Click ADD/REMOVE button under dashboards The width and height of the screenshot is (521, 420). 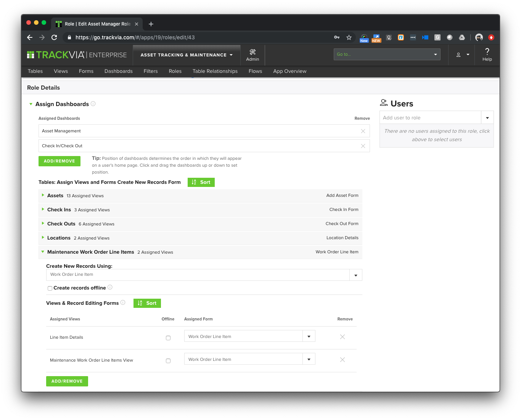pyautogui.click(x=59, y=161)
